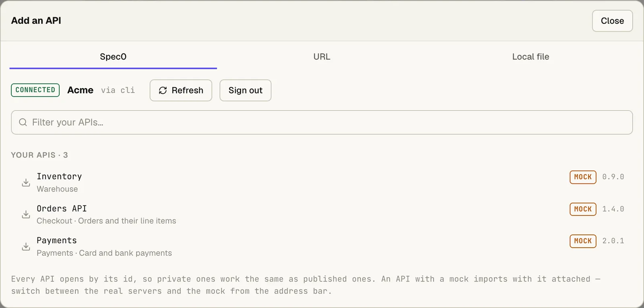The width and height of the screenshot is (644, 308).
Task: Click the import icon beside Orders API
Action: [26, 214]
